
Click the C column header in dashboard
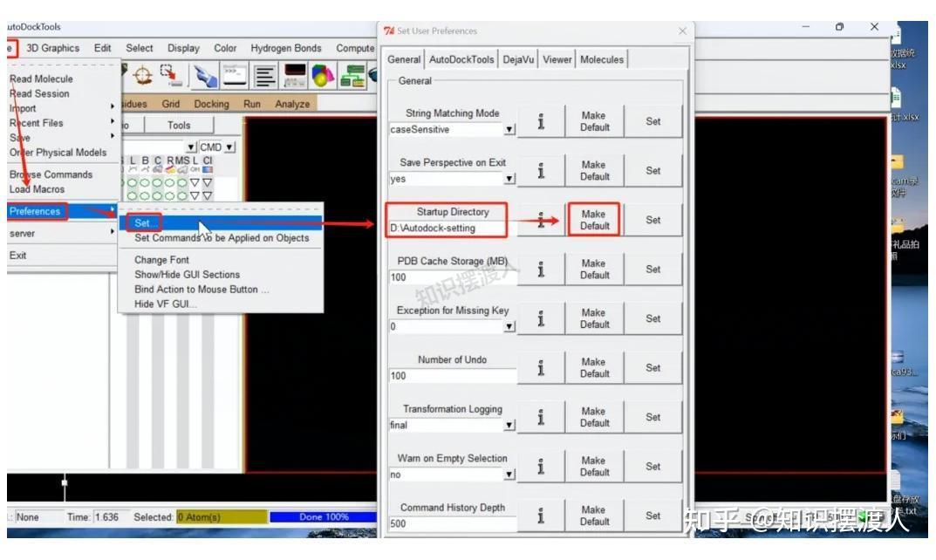tap(158, 160)
